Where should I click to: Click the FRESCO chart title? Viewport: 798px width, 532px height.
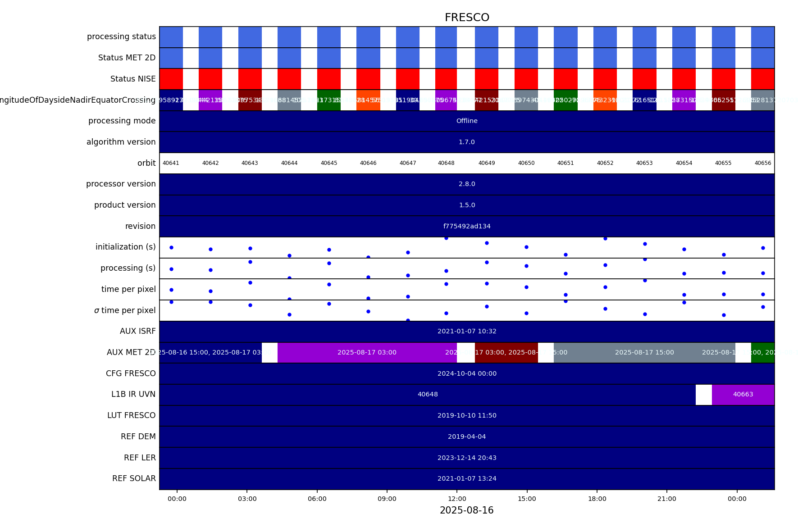click(x=467, y=18)
